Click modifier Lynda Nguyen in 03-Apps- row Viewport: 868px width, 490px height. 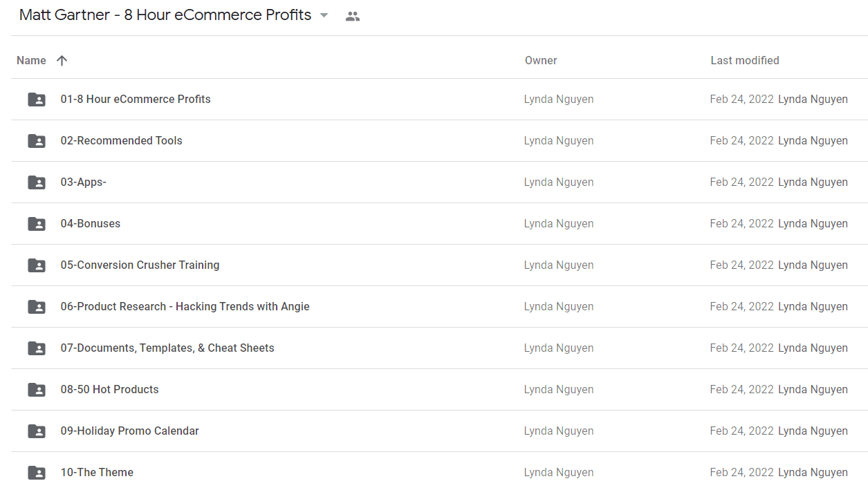813,182
